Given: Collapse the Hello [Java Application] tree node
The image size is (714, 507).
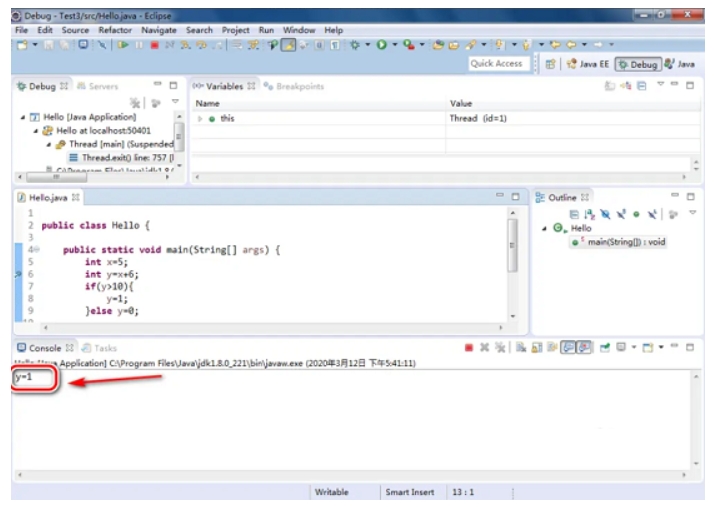Looking at the screenshot, I should coord(24,117).
